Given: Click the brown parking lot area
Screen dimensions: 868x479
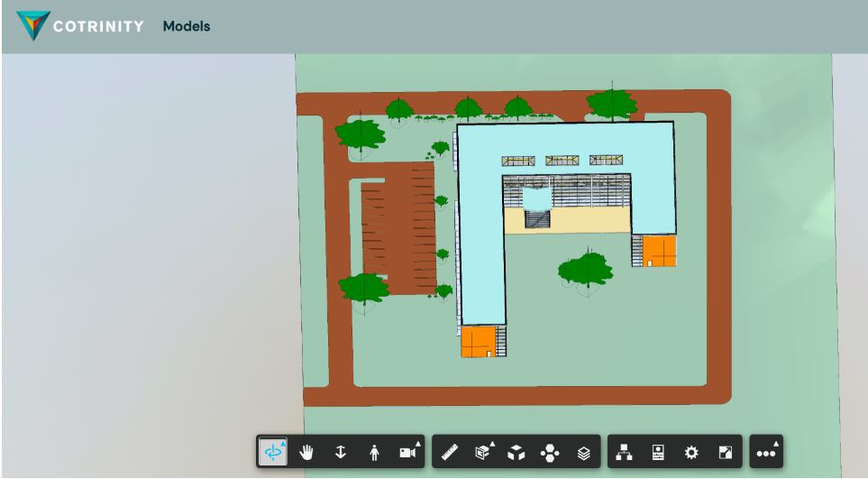Looking at the screenshot, I should pyautogui.click(x=397, y=226).
